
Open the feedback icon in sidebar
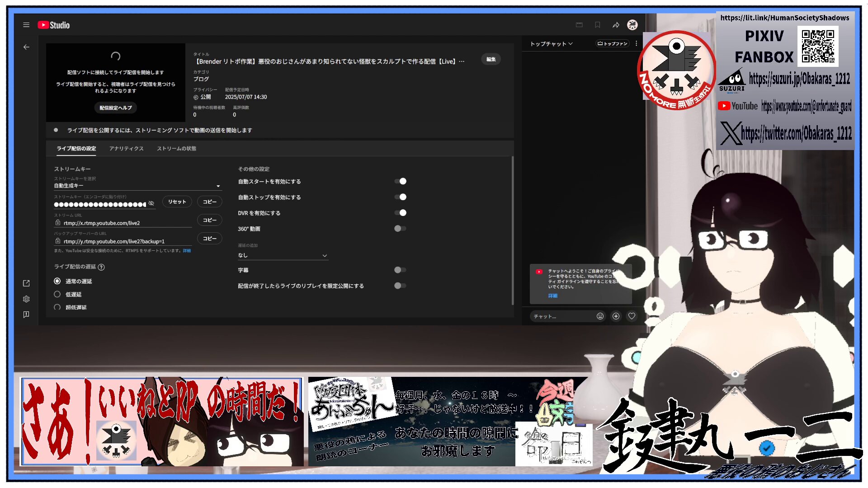coord(26,314)
